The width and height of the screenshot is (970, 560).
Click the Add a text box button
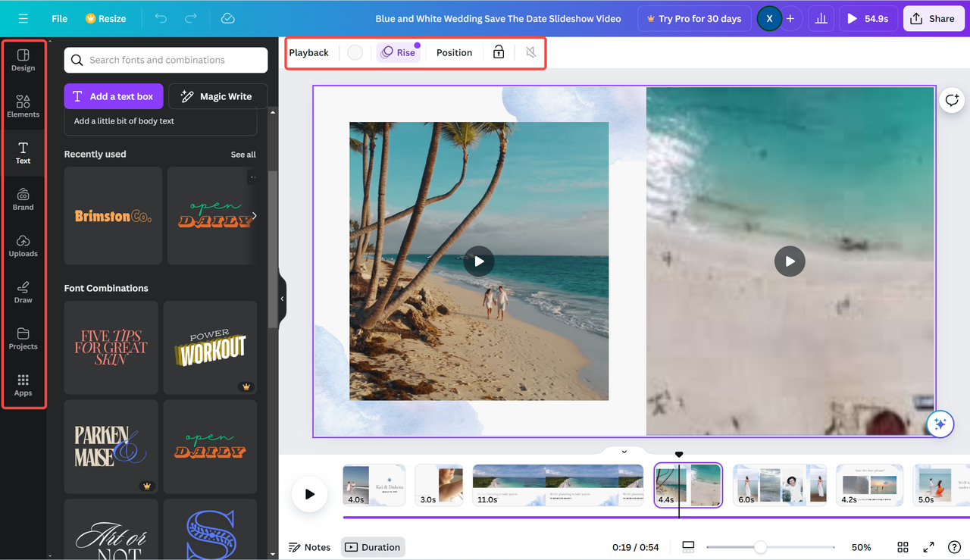point(113,95)
